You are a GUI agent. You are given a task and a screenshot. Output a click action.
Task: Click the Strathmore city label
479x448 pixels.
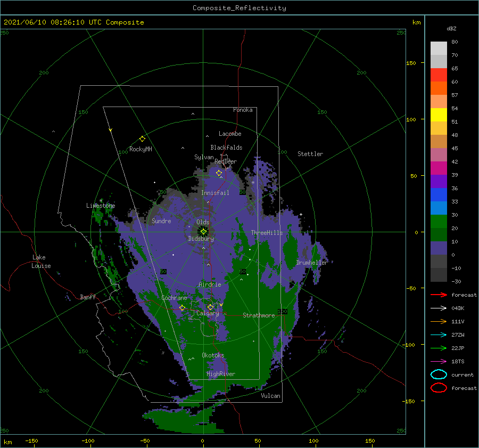click(x=259, y=315)
